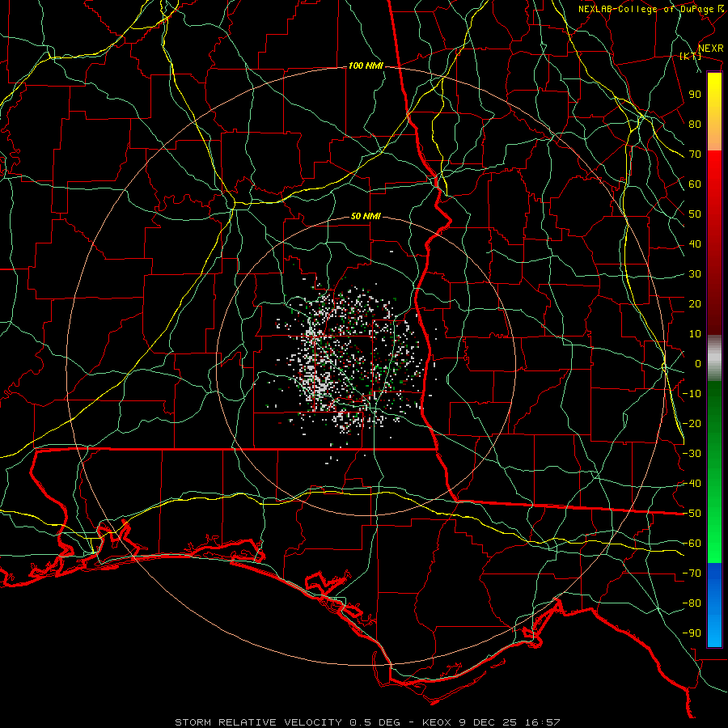Click the "9 DEC 25" date in the caption
This screenshot has width=728, height=728.
pos(489,722)
